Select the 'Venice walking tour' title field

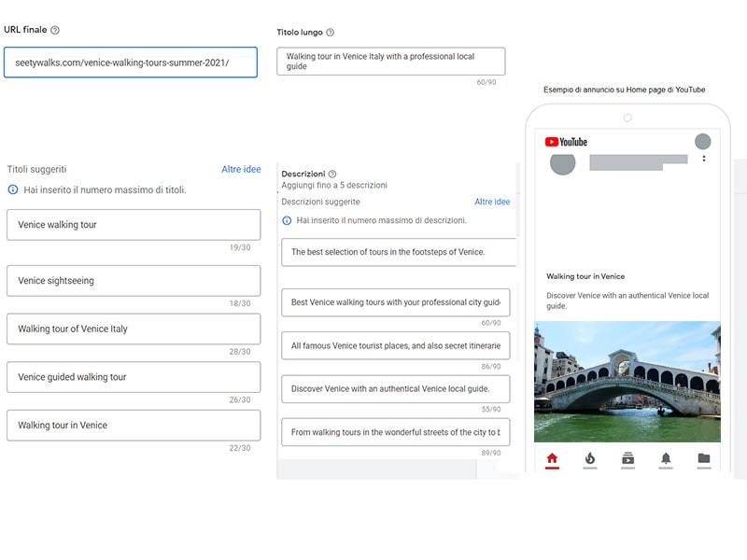pos(134,225)
